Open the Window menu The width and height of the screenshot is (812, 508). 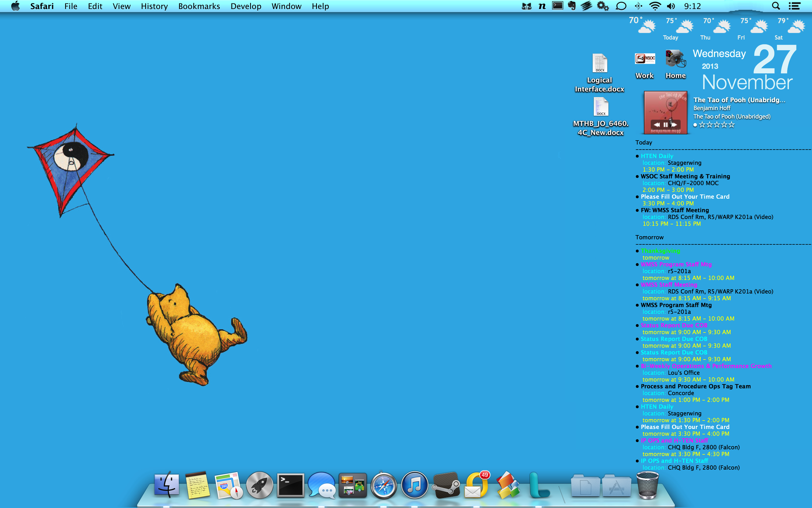point(286,6)
